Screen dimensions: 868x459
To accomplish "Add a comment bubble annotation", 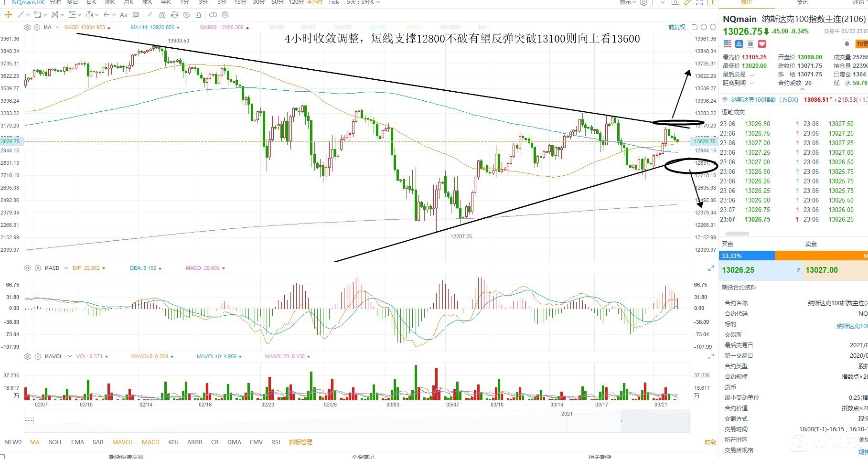I will coord(136,15).
